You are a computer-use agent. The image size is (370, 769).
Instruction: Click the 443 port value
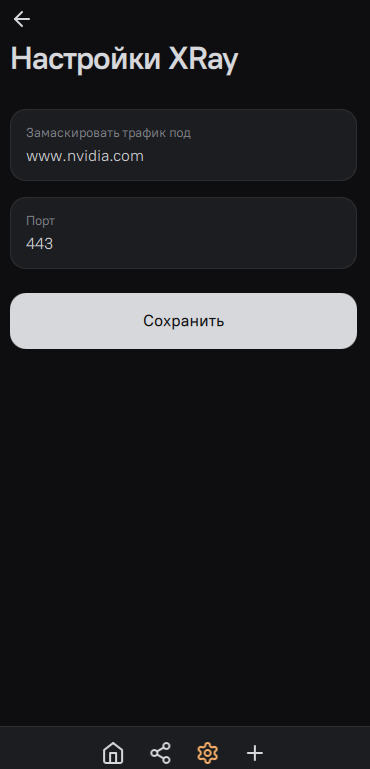coord(39,244)
